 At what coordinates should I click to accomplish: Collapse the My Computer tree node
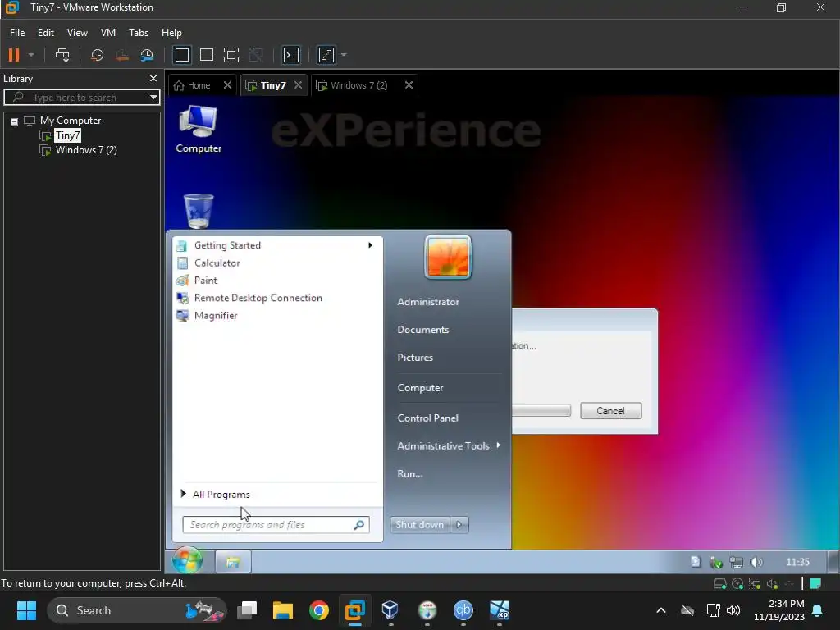(x=15, y=121)
